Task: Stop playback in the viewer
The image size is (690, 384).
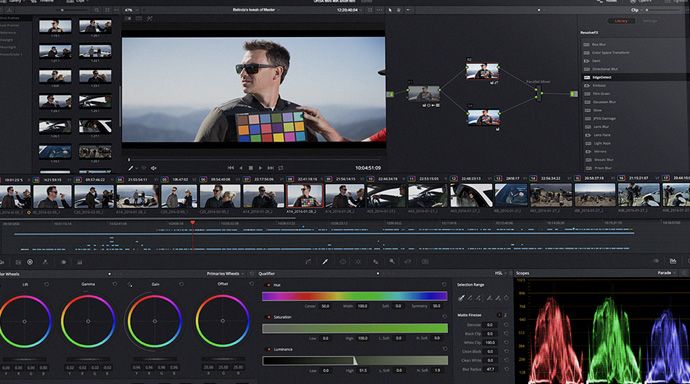Action: click(x=251, y=168)
